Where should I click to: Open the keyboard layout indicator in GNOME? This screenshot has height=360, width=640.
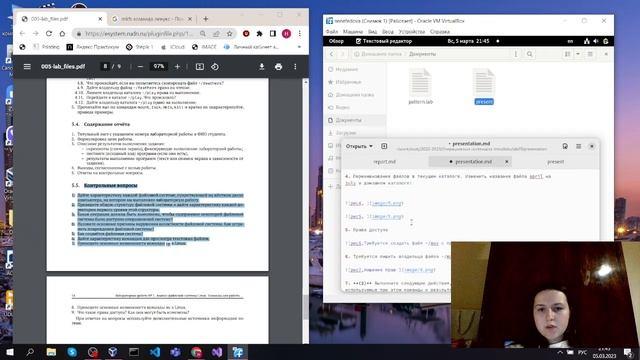(x=570, y=41)
